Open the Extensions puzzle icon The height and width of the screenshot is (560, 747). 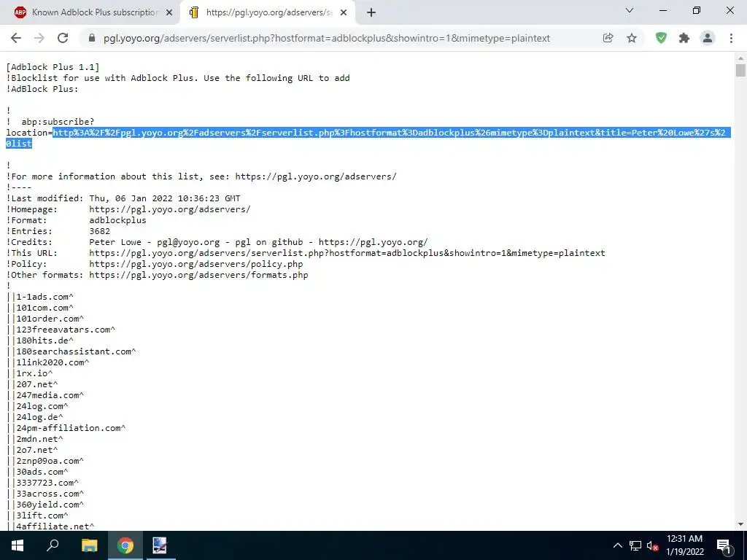(684, 38)
